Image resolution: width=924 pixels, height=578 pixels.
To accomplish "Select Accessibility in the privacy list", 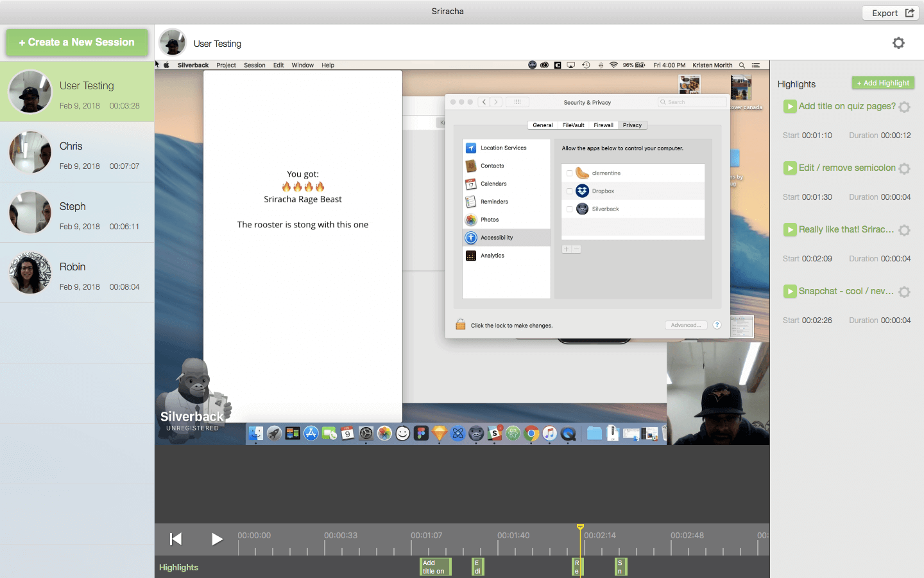I will coord(506,238).
